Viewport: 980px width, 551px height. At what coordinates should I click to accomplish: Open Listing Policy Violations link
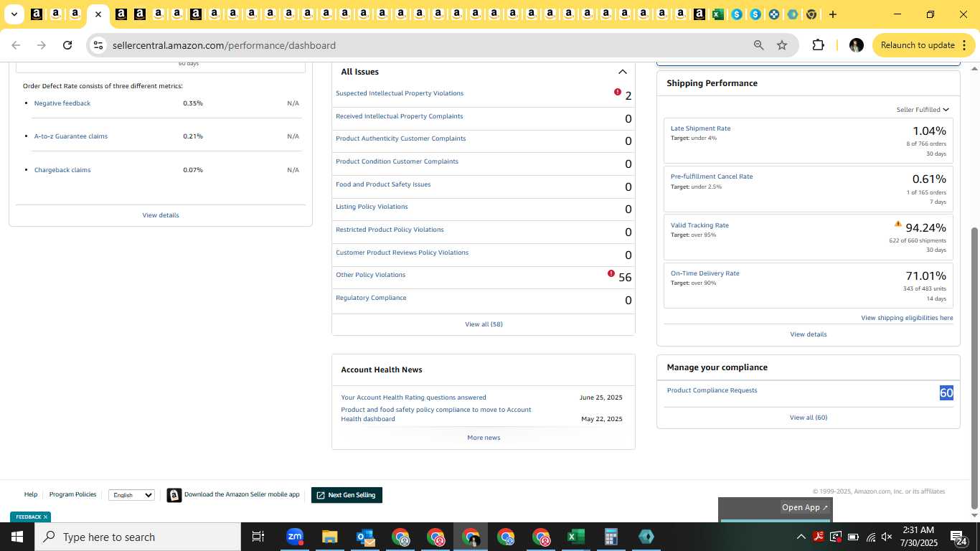(372, 207)
